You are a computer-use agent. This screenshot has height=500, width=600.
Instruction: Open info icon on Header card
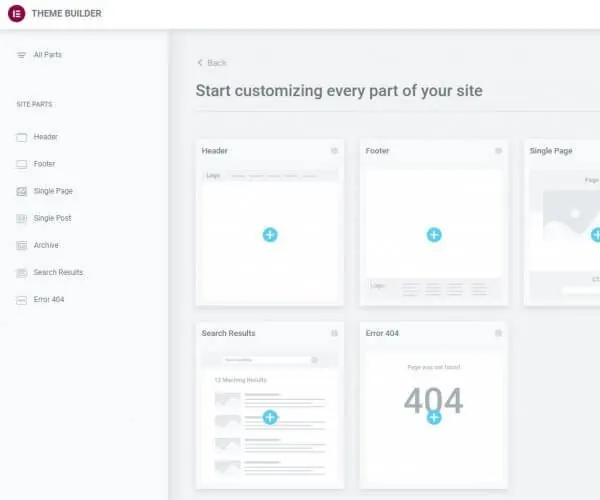click(x=334, y=151)
